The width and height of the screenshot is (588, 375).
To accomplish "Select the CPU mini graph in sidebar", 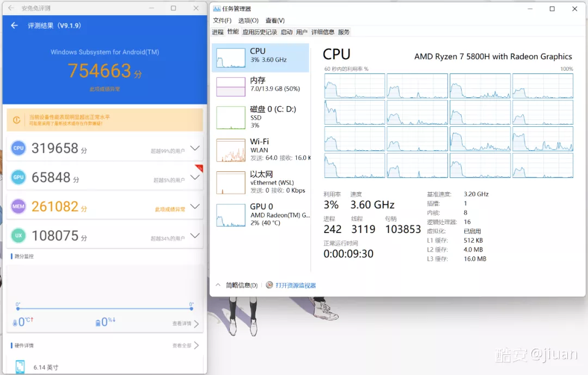I will point(231,58).
